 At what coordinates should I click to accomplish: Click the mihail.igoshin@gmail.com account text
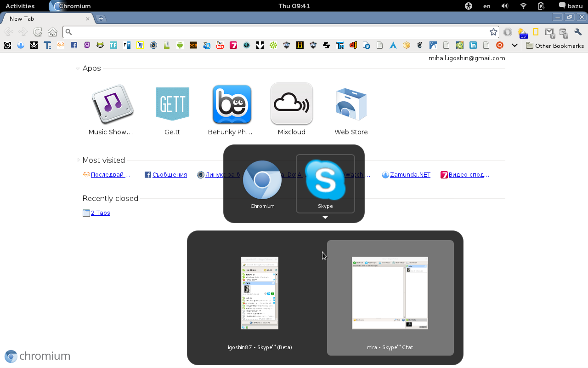[467, 58]
